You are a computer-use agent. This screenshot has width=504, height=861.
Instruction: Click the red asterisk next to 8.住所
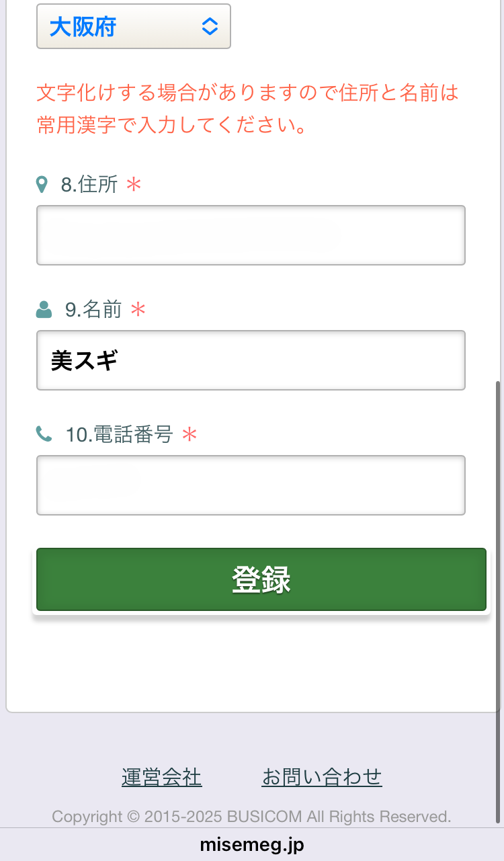[134, 185]
